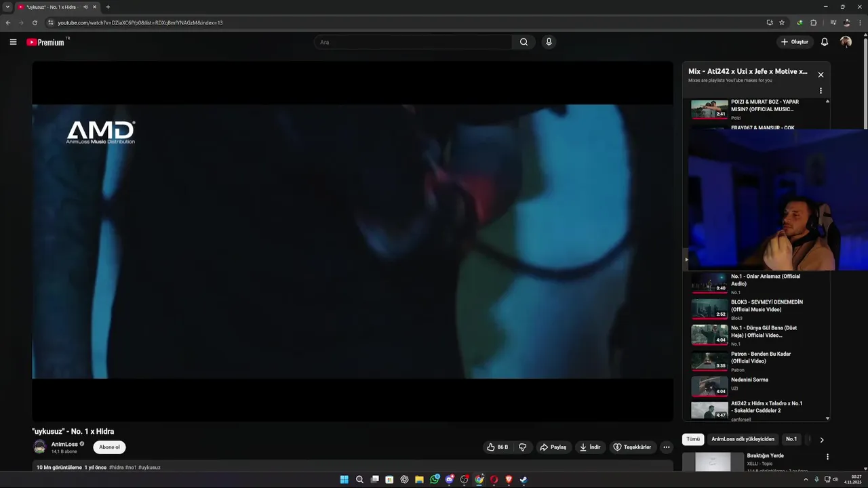Open the notifications bell

(825, 42)
